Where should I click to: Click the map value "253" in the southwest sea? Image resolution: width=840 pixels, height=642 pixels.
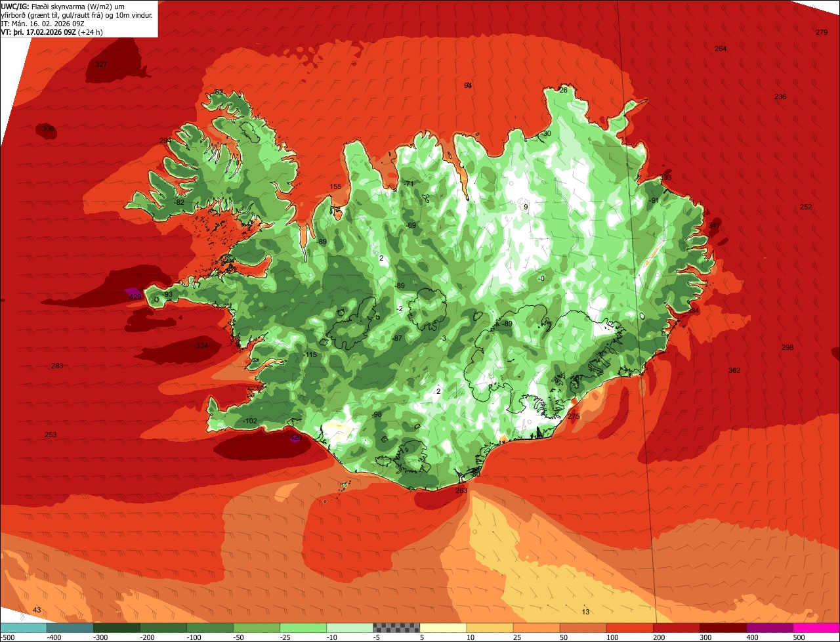(51, 435)
